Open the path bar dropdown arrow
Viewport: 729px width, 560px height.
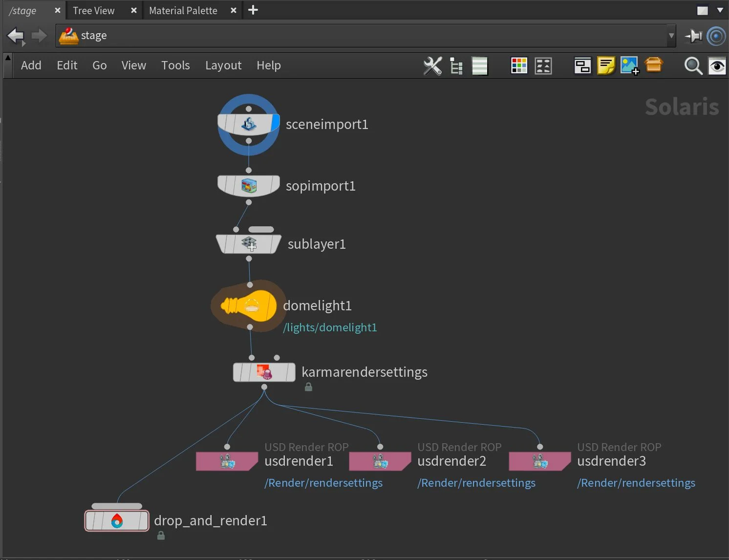point(671,36)
